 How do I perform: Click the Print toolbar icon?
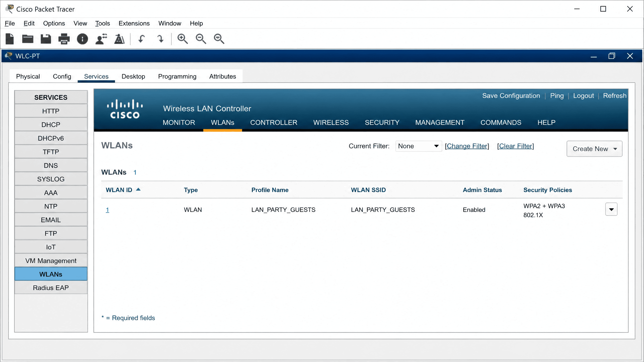tap(64, 39)
